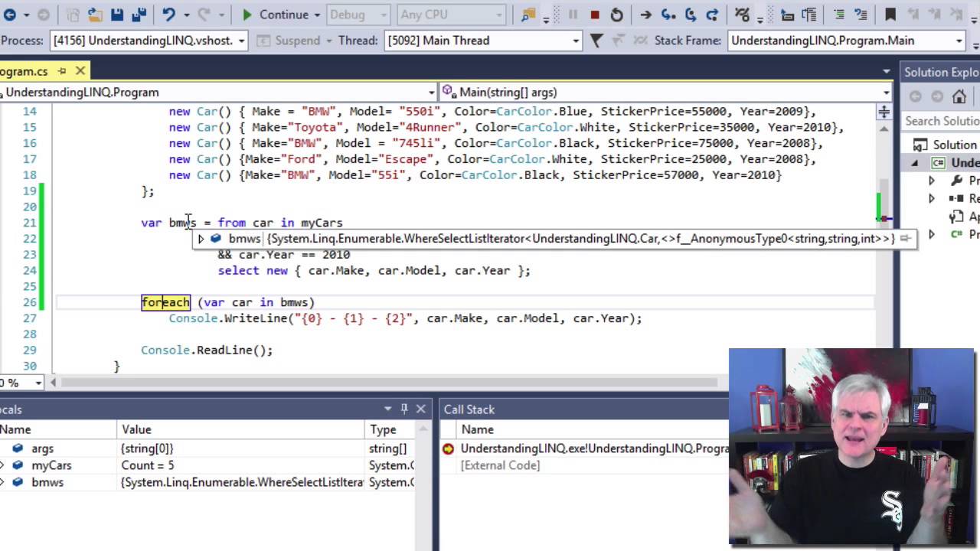Click the highlighted foreach keyword on line 26

[x=165, y=302]
